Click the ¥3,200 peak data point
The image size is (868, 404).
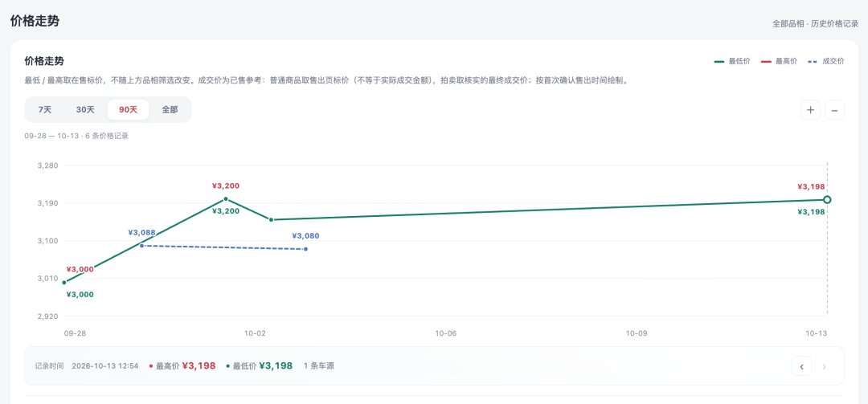point(226,198)
